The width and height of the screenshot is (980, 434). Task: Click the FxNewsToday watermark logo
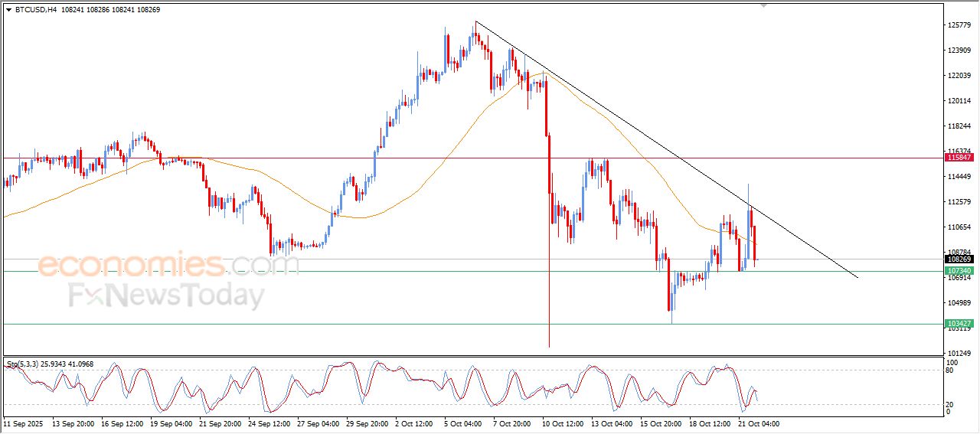click(x=166, y=295)
